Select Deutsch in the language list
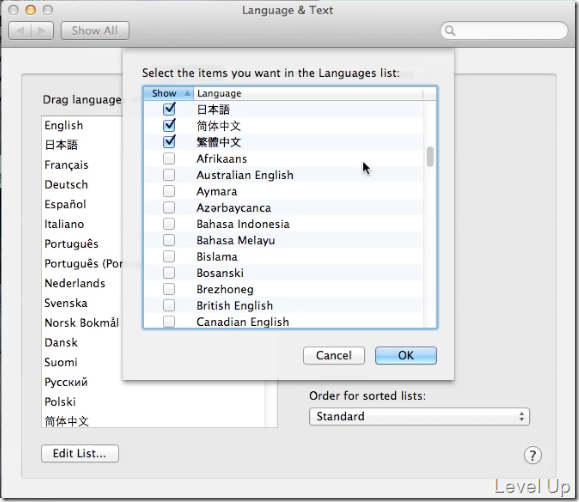Viewport: 579px width, 502px height. (66, 184)
